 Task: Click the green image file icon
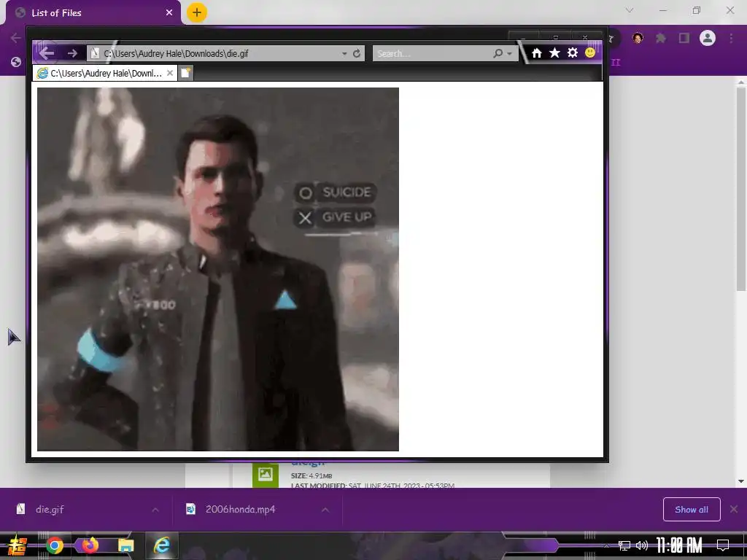pos(266,474)
